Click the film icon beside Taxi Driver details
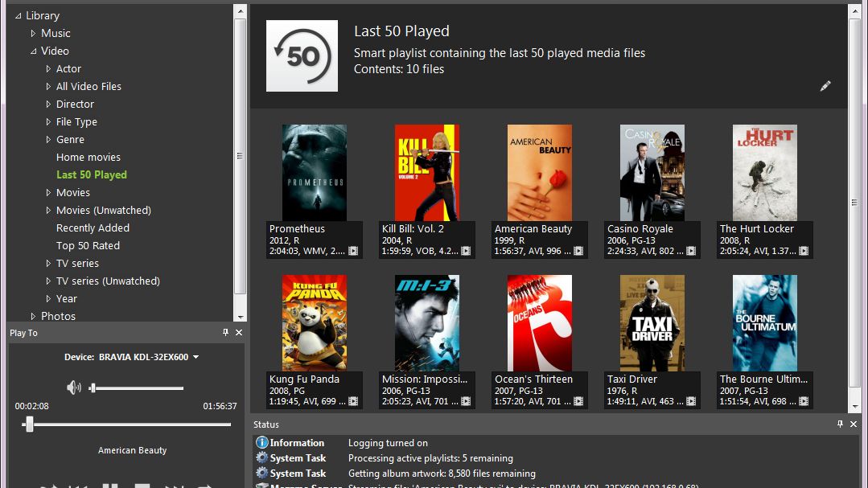Screen dimensions: 868x488 691,401
